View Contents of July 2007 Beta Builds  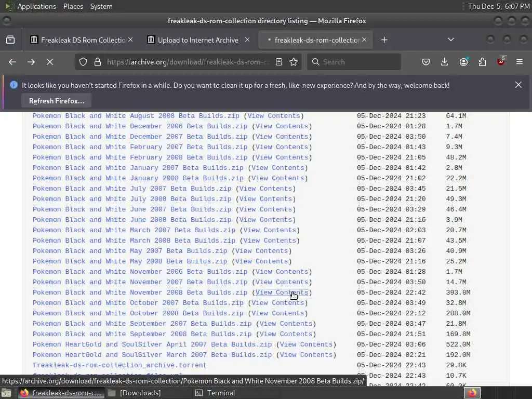[265, 188]
